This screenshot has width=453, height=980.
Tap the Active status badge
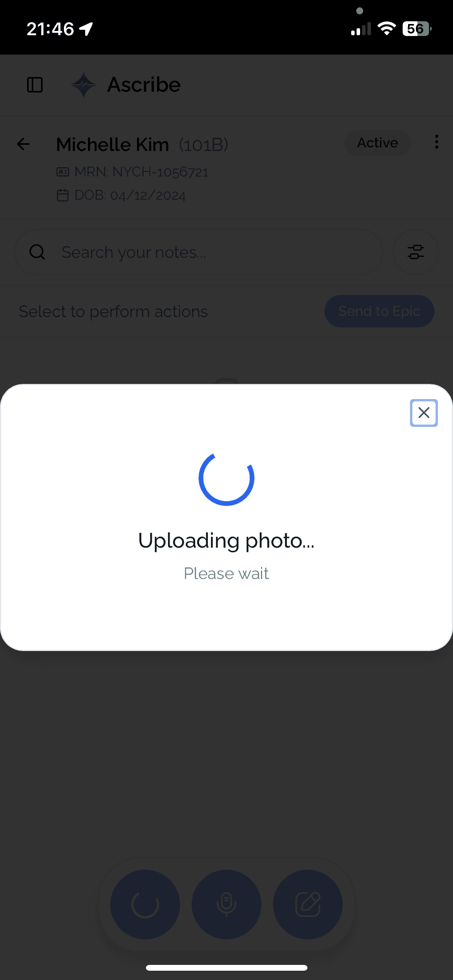[x=377, y=143]
